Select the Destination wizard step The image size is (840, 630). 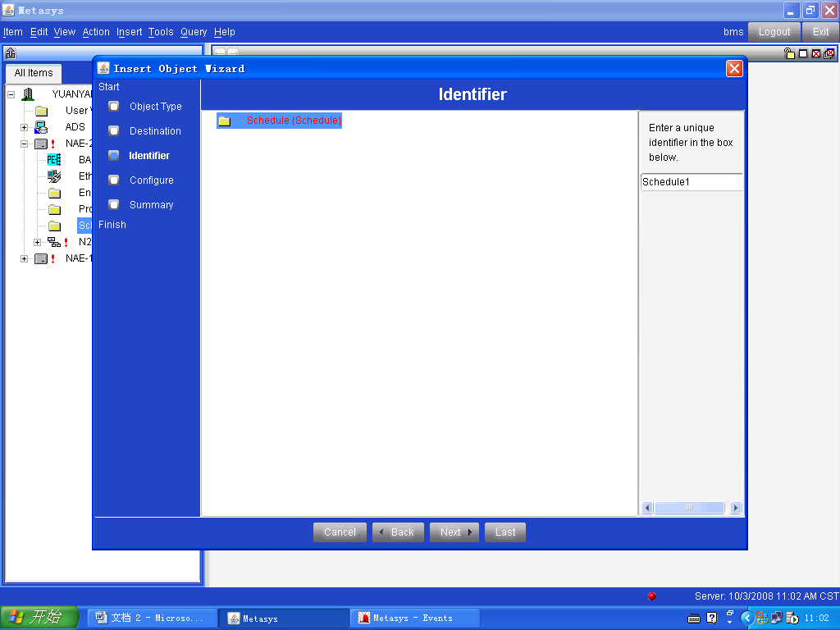point(155,131)
